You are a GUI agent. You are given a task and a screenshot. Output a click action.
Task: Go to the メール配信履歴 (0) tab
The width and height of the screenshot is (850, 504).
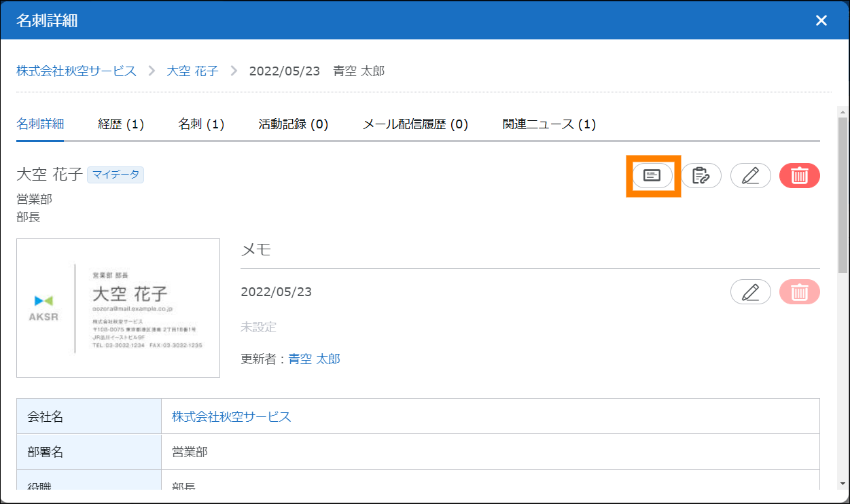tap(415, 124)
